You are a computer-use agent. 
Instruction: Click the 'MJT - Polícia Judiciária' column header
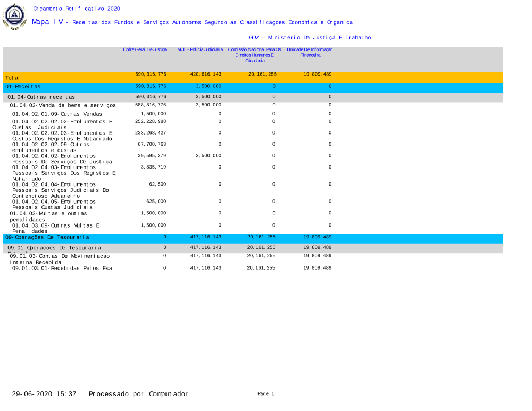click(200, 49)
